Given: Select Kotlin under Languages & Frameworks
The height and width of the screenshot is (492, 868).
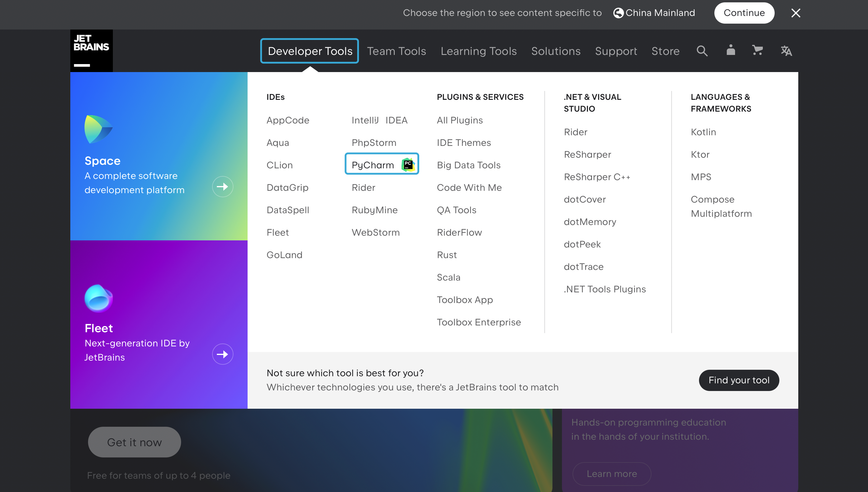Looking at the screenshot, I should click(703, 132).
